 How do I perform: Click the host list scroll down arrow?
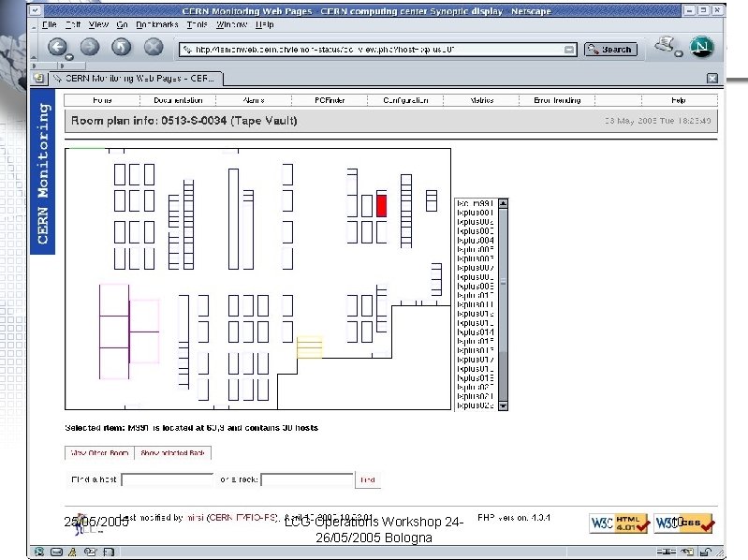click(x=503, y=405)
